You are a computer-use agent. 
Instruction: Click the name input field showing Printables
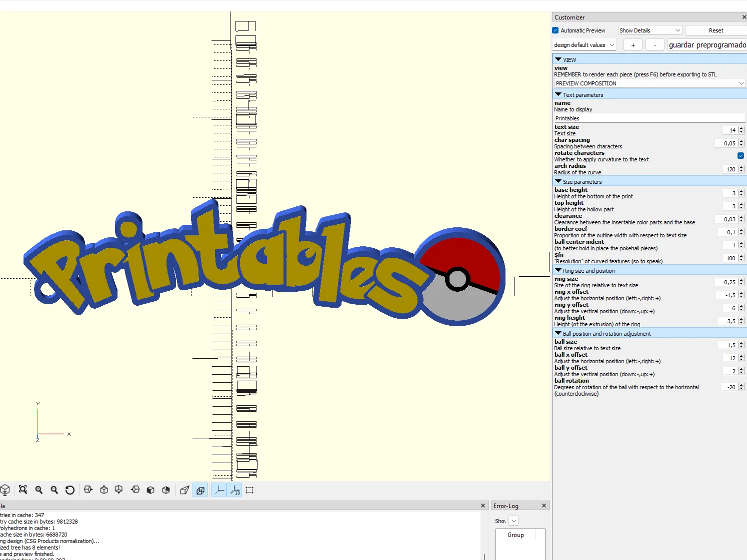pyautogui.click(x=648, y=118)
